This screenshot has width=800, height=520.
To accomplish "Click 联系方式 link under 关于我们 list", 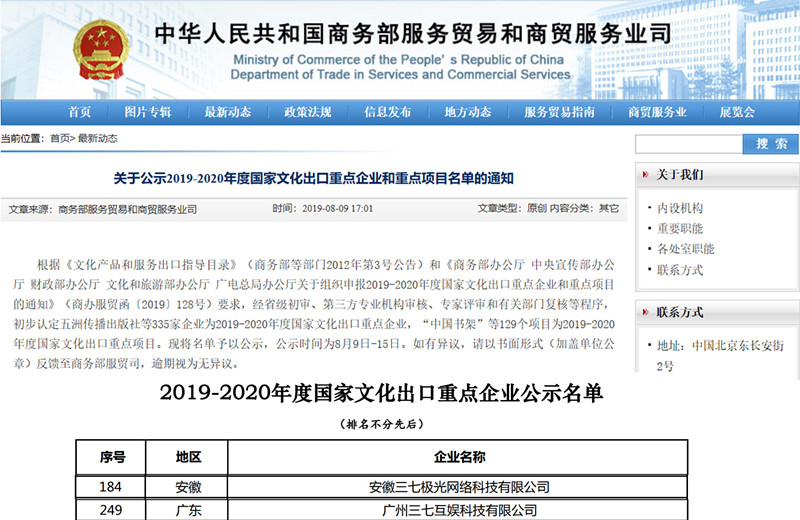I will coord(679,270).
